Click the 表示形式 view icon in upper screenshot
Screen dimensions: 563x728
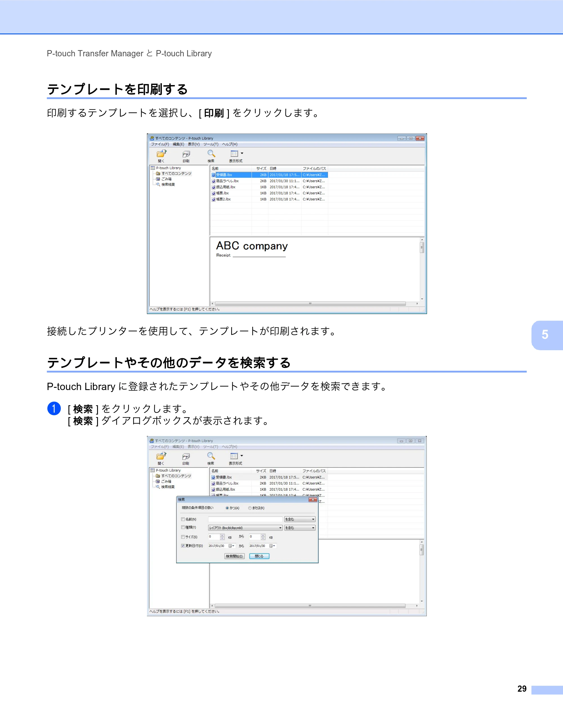click(x=234, y=154)
